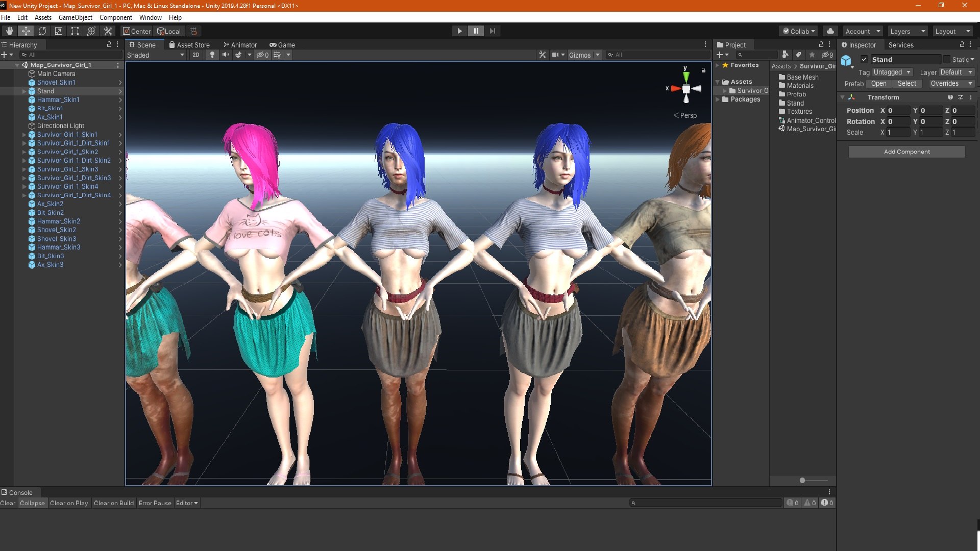Open the Shaded draw mode dropdown
This screenshot has width=980, height=551.
pos(156,55)
